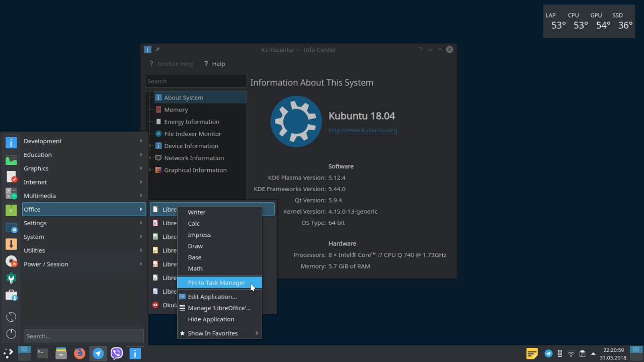644x362 pixels.
Task: Expand the Internet category
Action: pyautogui.click(x=84, y=182)
